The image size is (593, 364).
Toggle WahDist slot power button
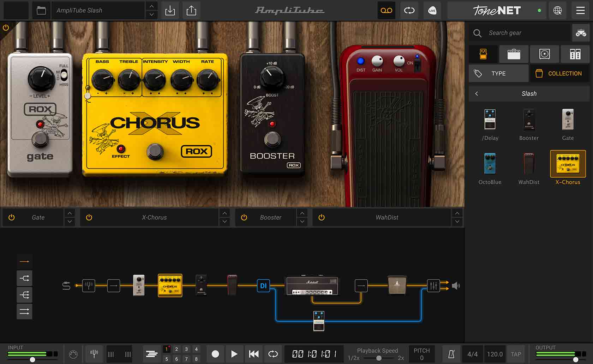tap(321, 217)
